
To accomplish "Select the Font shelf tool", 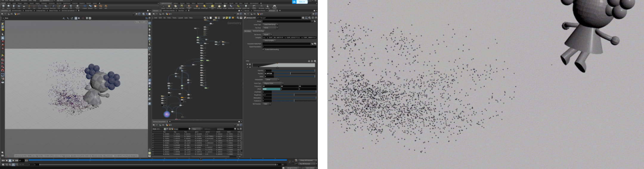I will (x=71, y=6).
